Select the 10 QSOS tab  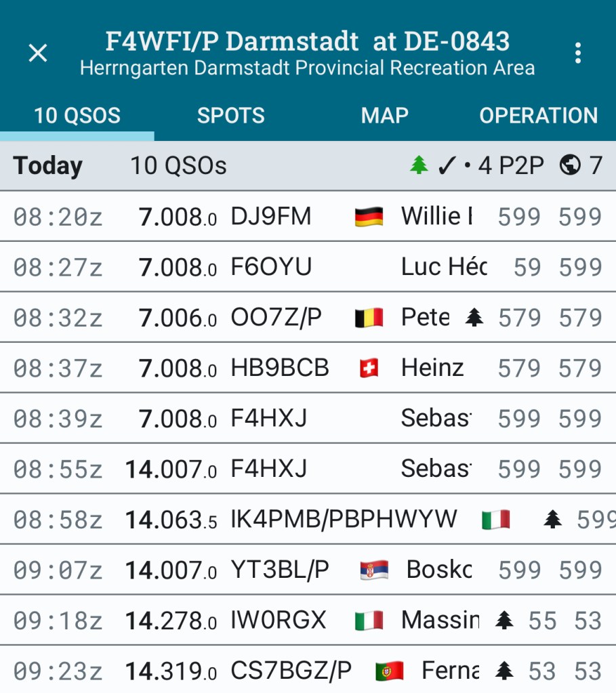coord(77,116)
